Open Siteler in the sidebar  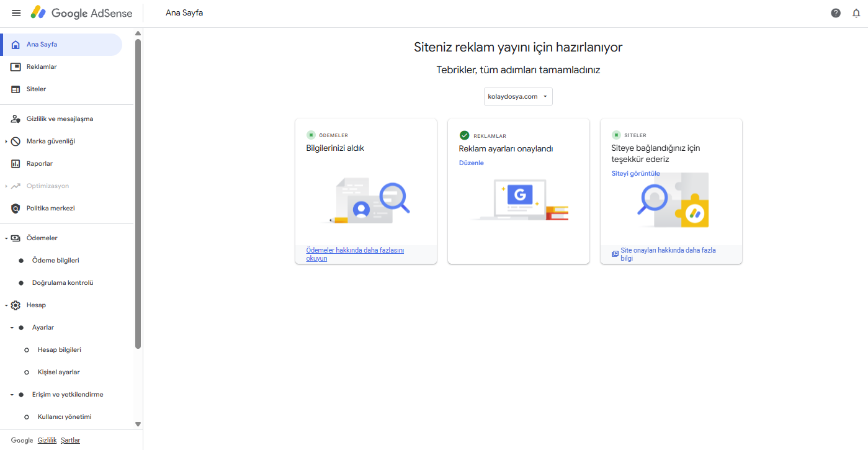click(61, 89)
